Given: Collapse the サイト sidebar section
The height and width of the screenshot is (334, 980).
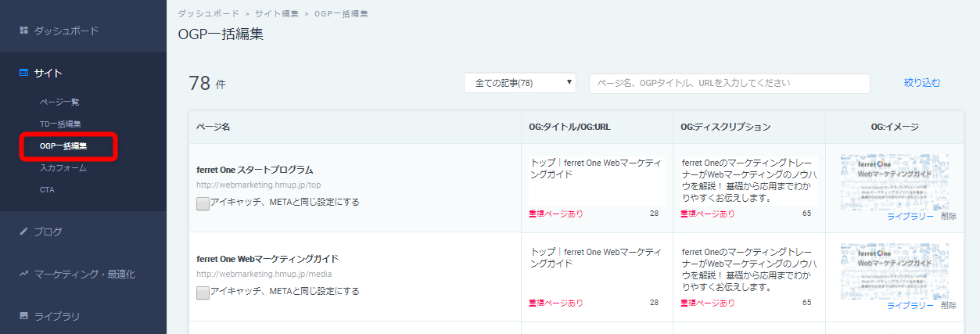Looking at the screenshot, I should pyautogui.click(x=83, y=73).
